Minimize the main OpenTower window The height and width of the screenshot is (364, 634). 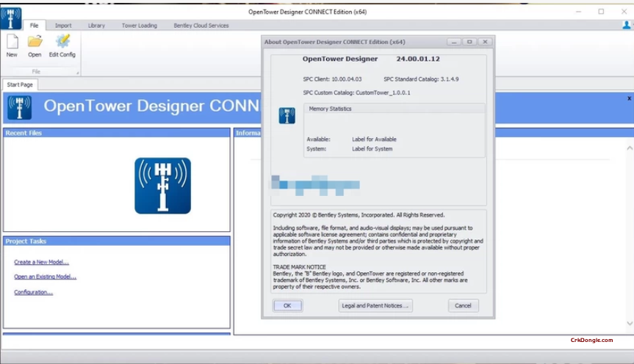pos(578,12)
